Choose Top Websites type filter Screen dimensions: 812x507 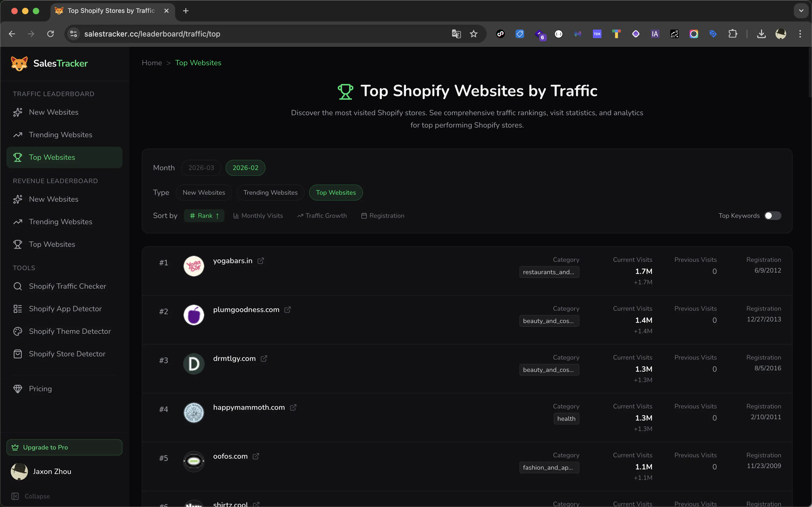click(336, 193)
